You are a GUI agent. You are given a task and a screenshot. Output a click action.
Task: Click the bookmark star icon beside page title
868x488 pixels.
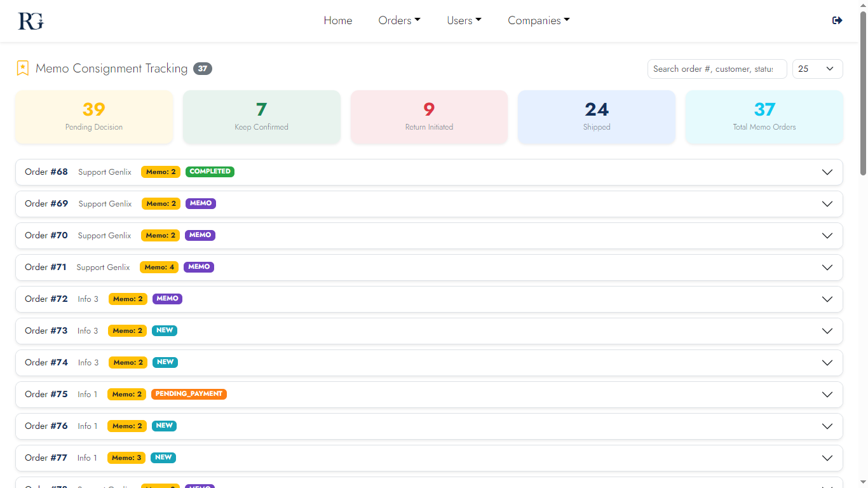pyautogui.click(x=23, y=69)
